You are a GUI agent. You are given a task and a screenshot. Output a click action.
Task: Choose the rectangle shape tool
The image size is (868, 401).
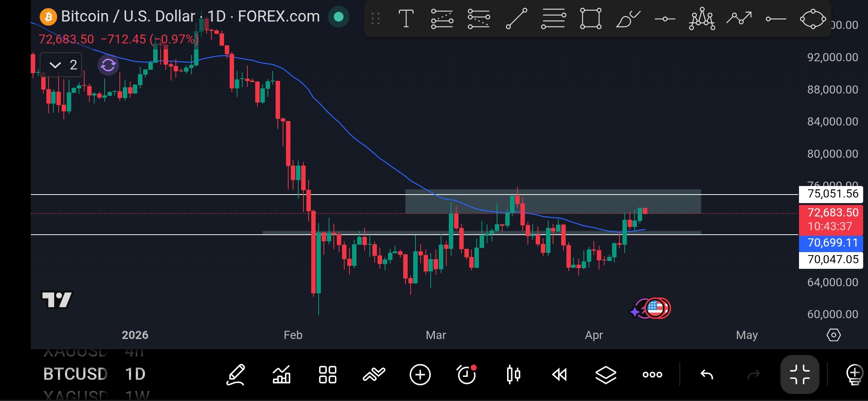pyautogui.click(x=591, y=19)
